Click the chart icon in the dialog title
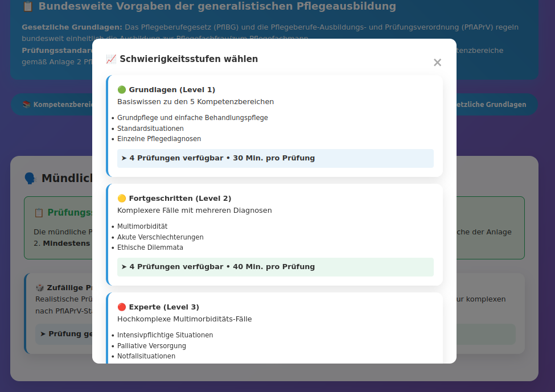 pos(112,59)
